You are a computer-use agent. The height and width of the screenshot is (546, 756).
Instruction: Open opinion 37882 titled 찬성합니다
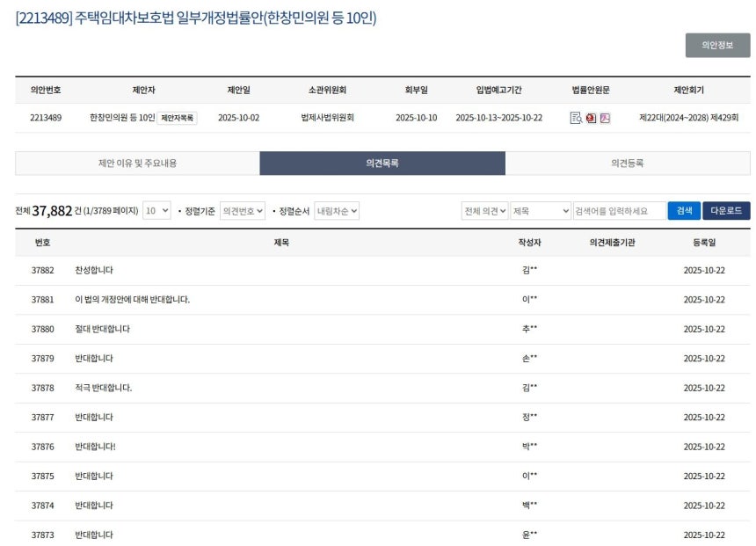point(94,270)
